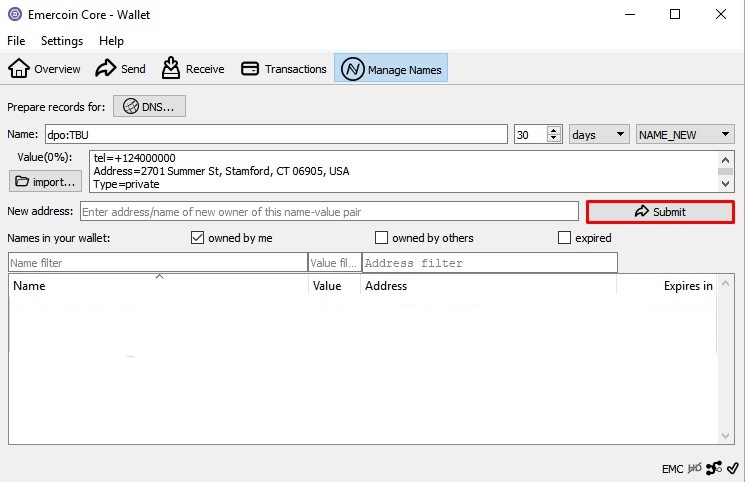The width and height of the screenshot is (745, 482).
Task: Focus the New address input field
Action: pos(329,212)
